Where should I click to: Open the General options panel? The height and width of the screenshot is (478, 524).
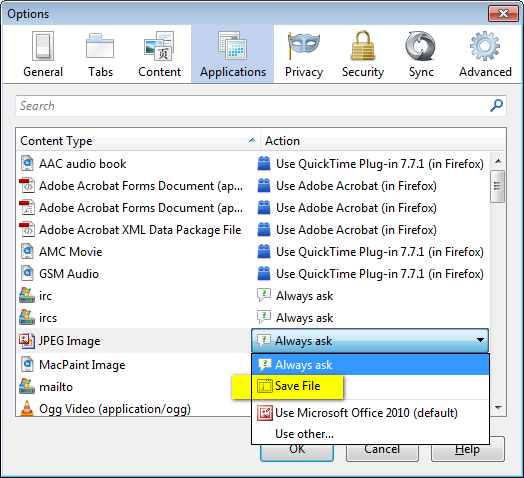pyautogui.click(x=43, y=54)
